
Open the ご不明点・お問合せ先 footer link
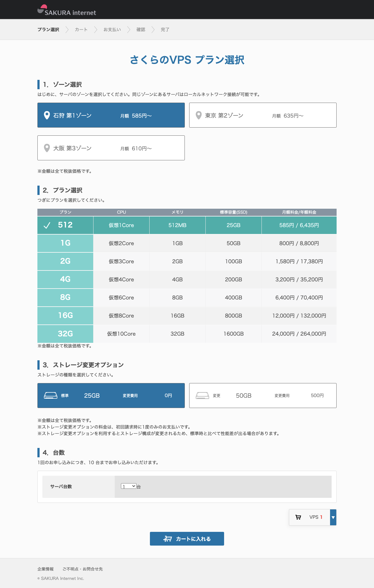pos(83,569)
